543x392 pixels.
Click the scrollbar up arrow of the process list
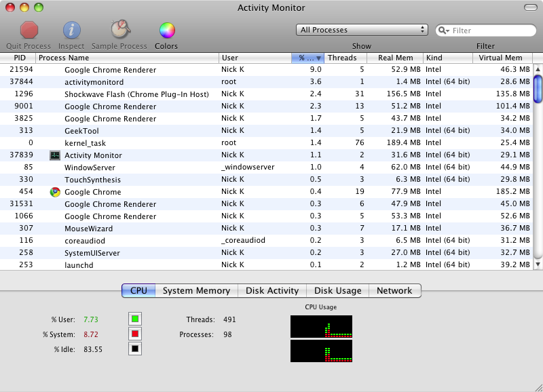[538, 70]
